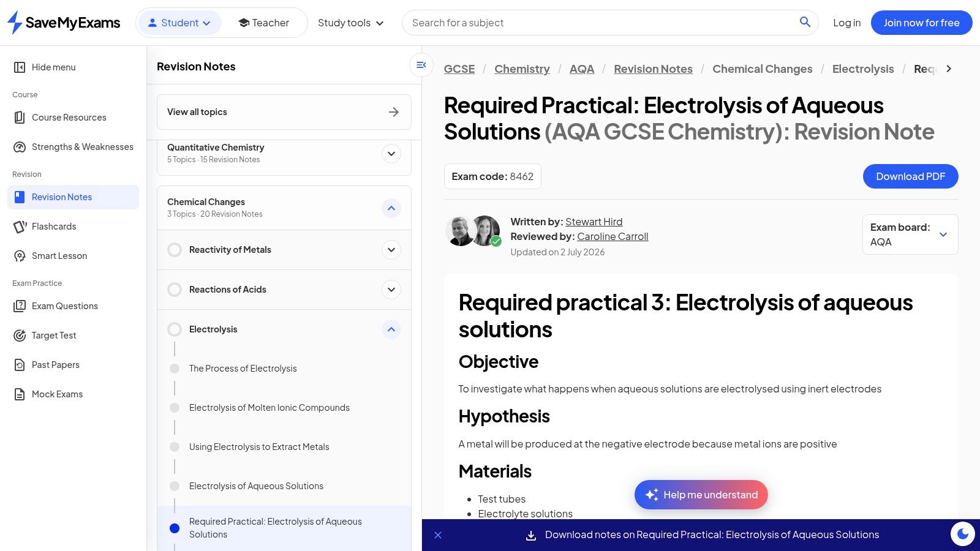The height and width of the screenshot is (551, 980).
Task: Open Electrolysis of Molten Ionic Compounds
Action: pos(269,408)
